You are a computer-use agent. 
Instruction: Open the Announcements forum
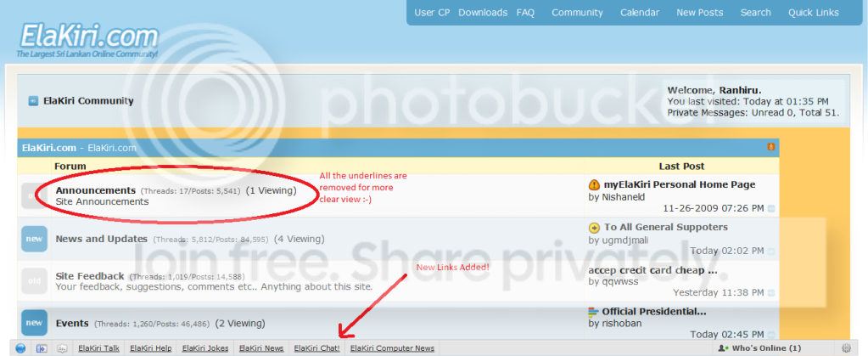[x=95, y=190]
